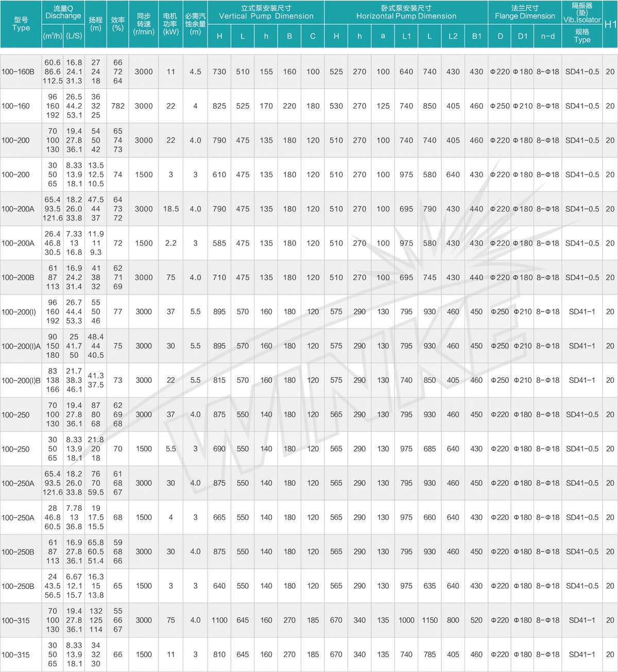The image size is (618, 672).
Task: Click the 1100 vertical height value
Action: (x=219, y=620)
